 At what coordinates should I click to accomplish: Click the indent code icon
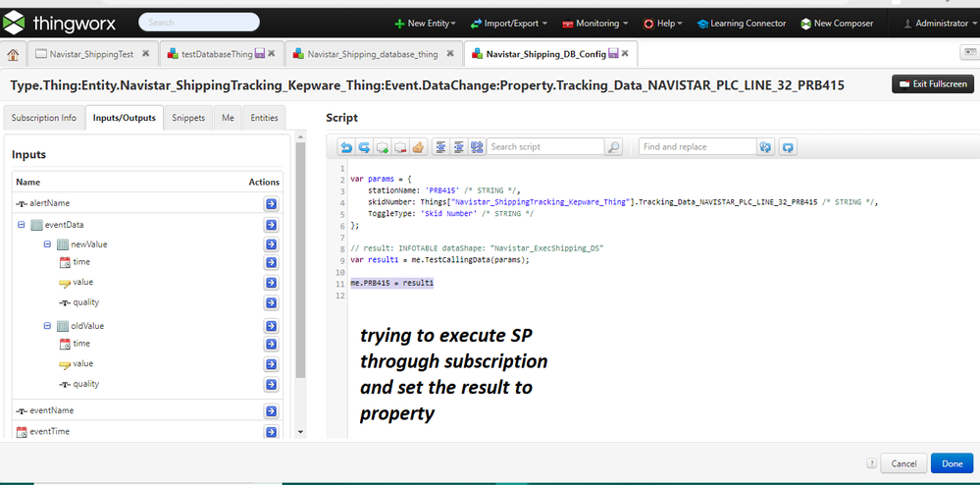pos(440,147)
